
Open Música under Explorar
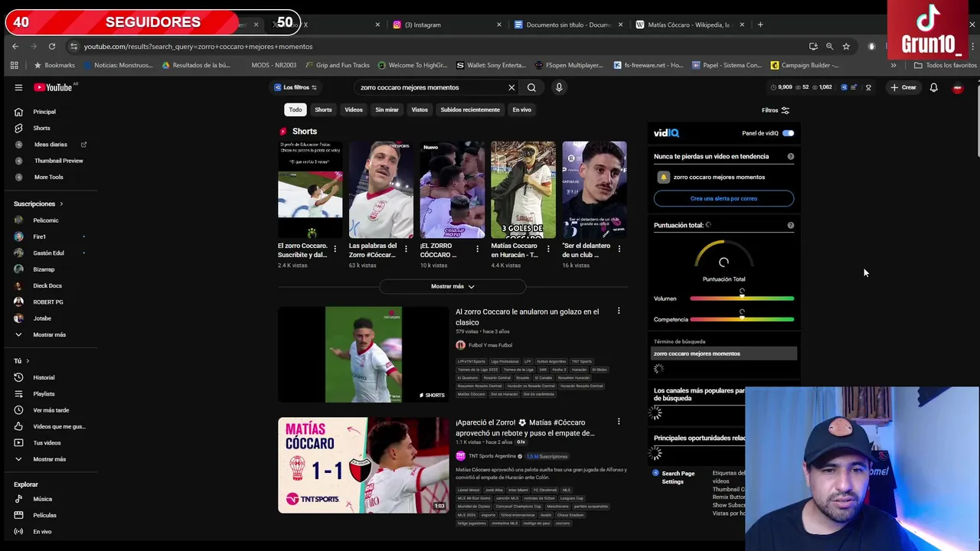click(x=43, y=499)
